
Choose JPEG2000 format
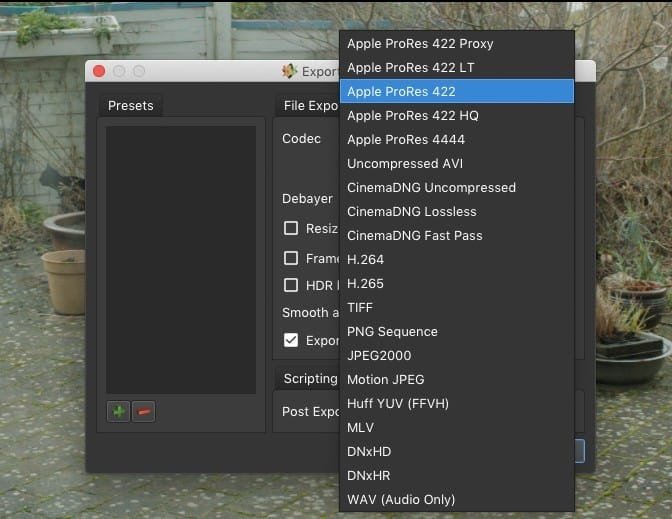(456, 355)
